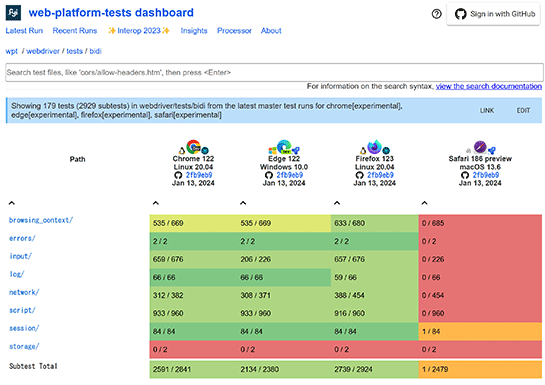Open the Insights tab
This screenshot has width=545, height=385.
point(194,31)
